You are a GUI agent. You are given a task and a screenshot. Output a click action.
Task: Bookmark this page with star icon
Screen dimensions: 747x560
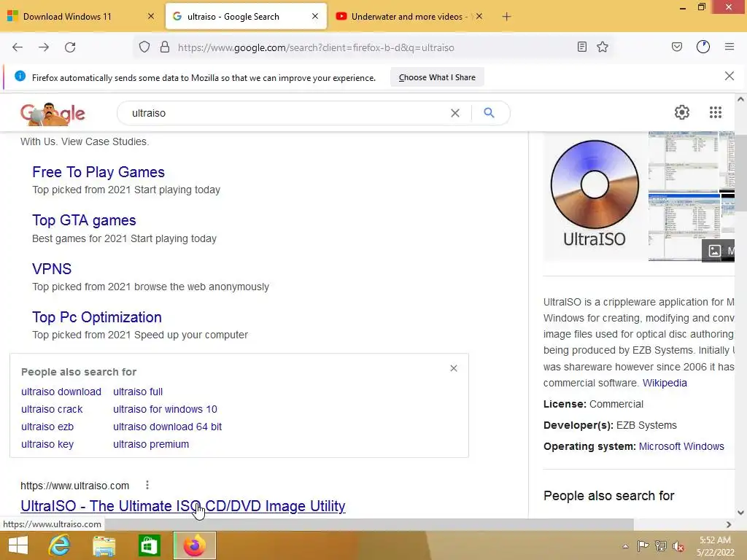click(603, 47)
